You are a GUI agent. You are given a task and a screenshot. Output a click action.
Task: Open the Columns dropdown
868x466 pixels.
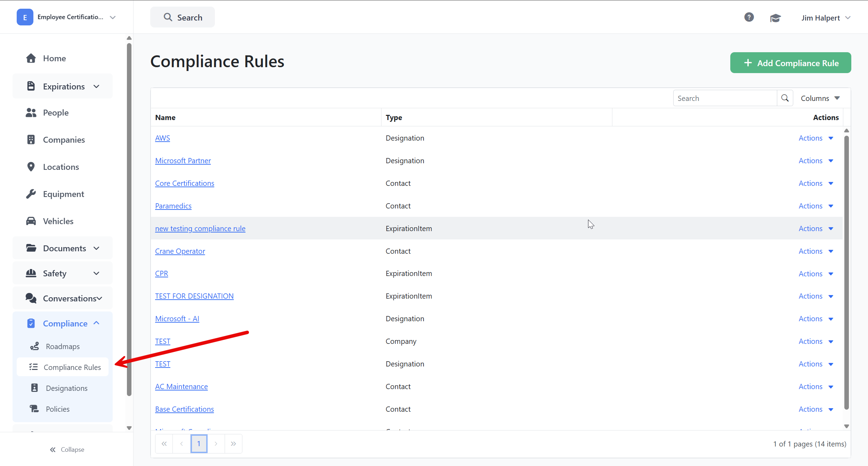point(820,98)
